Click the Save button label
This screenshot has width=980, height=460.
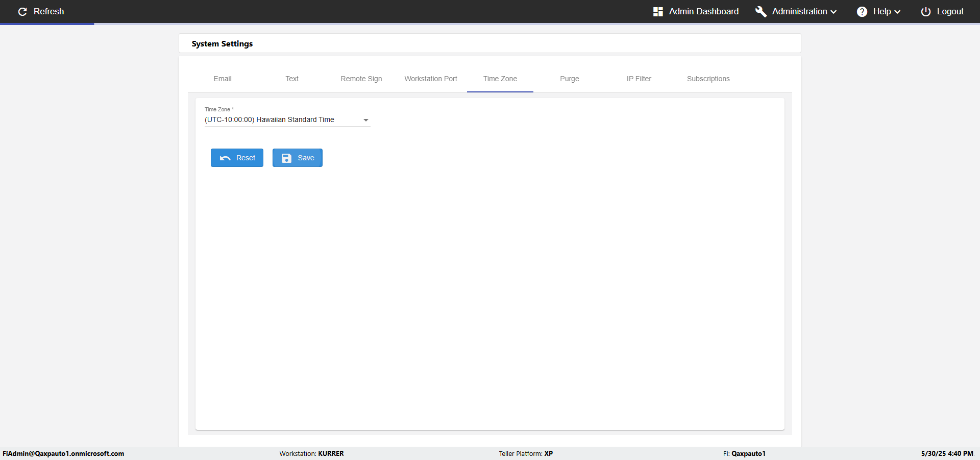[x=306, y=158]
